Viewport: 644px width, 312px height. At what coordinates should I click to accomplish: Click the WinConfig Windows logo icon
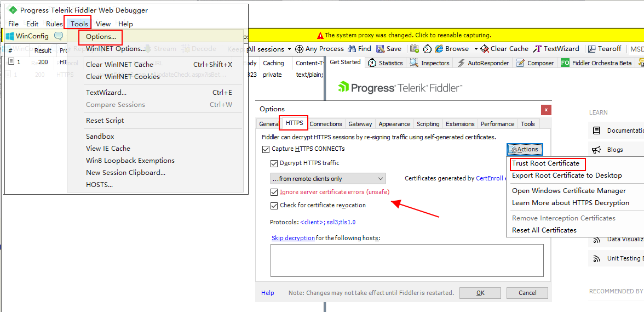tap(10, 36)
